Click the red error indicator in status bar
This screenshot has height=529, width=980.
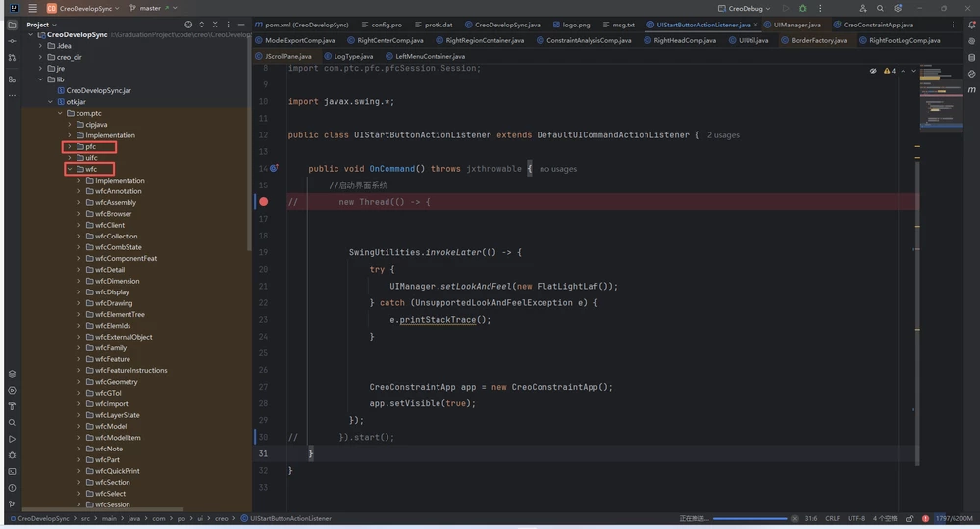pyautogui.click(x=925, y=518)
